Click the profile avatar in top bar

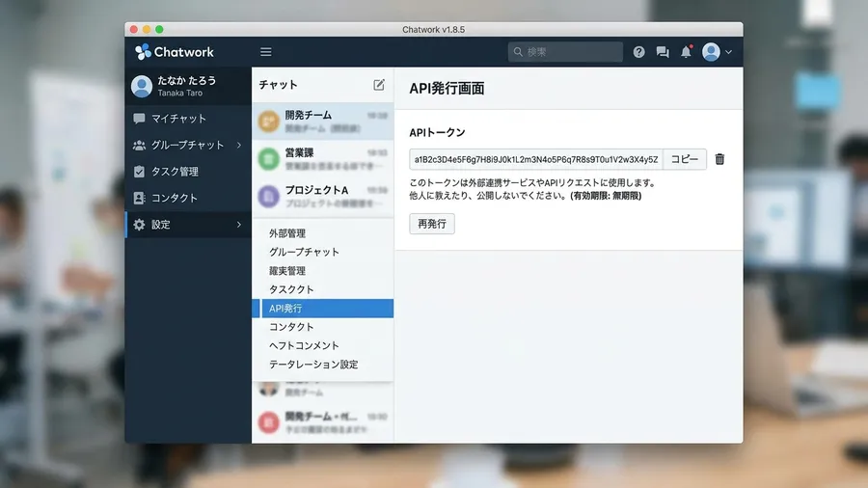[x=711, y=52]
